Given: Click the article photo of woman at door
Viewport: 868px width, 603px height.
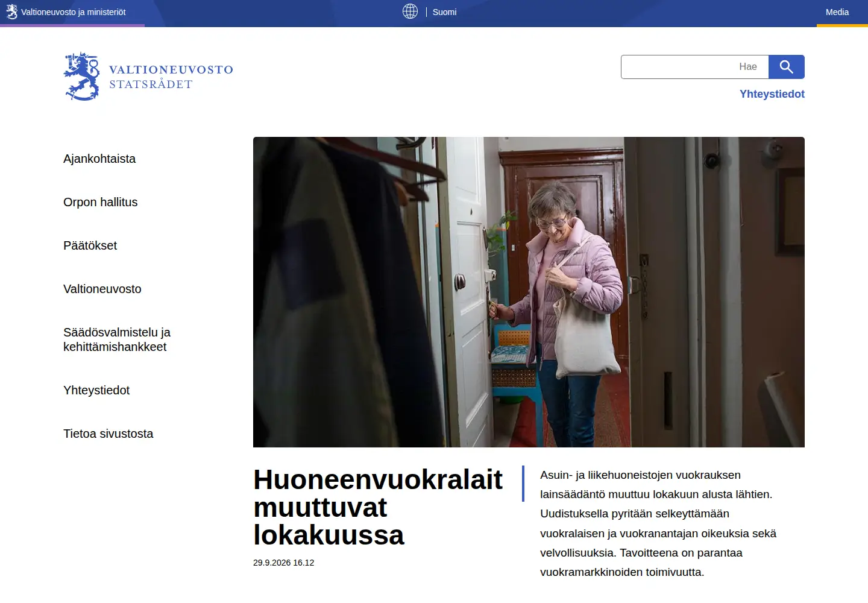Looking at the screenshot, I should pos(529,292).
